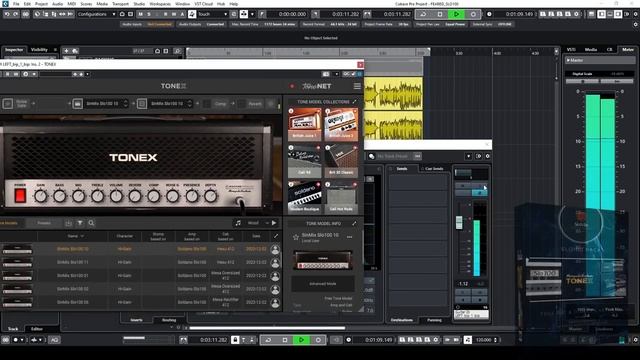Adjust the Gain knob on TONEX amp

coord(40,196)
